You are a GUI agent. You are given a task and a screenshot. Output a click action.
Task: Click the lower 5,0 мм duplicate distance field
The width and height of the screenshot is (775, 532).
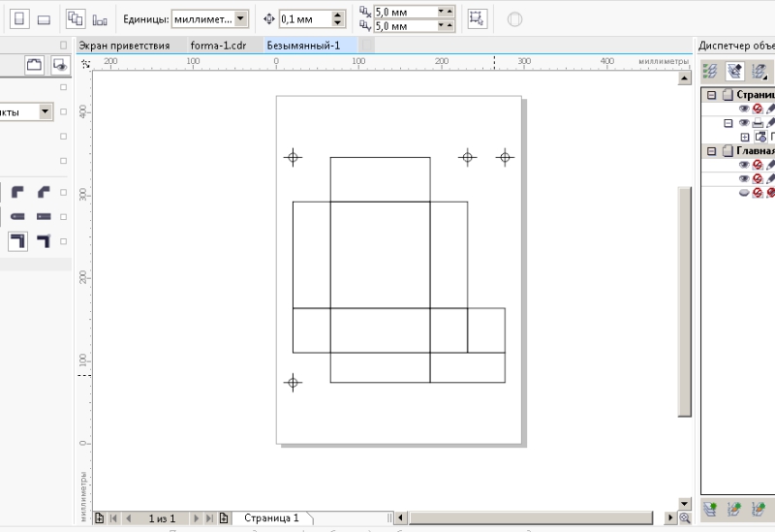[405, 26]
